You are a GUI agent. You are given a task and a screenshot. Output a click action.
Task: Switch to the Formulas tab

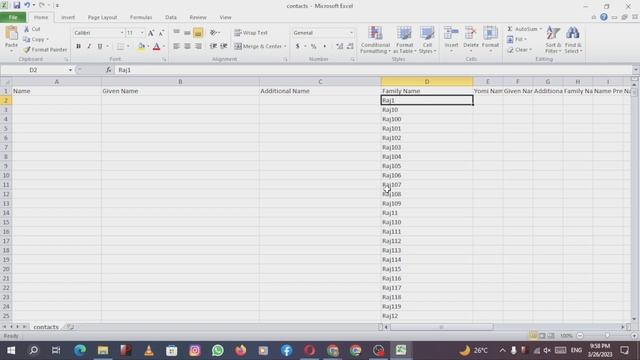point(141,18)
